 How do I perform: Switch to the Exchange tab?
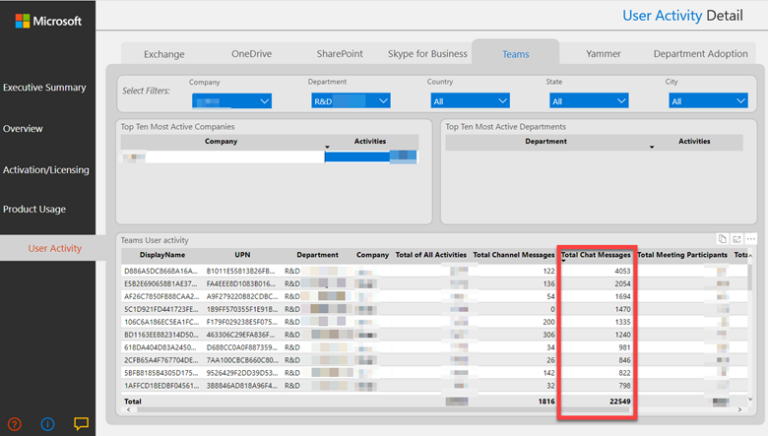164,54
